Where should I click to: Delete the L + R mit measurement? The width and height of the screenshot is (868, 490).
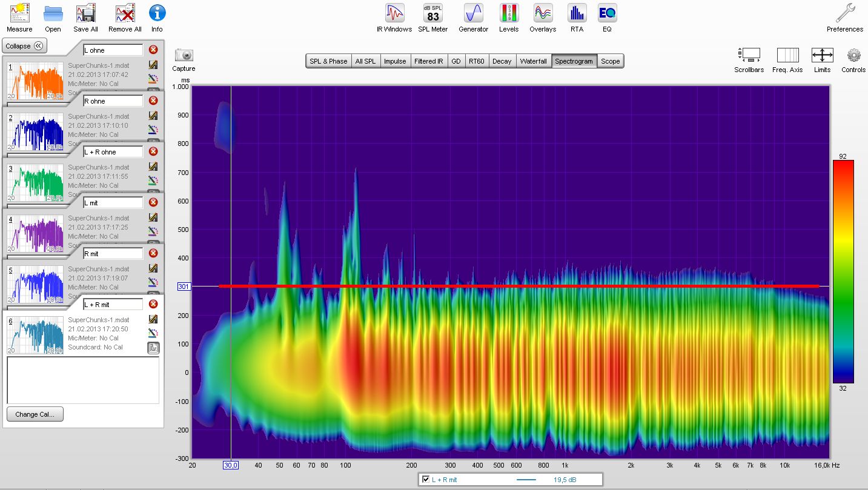tap(153, 304)
